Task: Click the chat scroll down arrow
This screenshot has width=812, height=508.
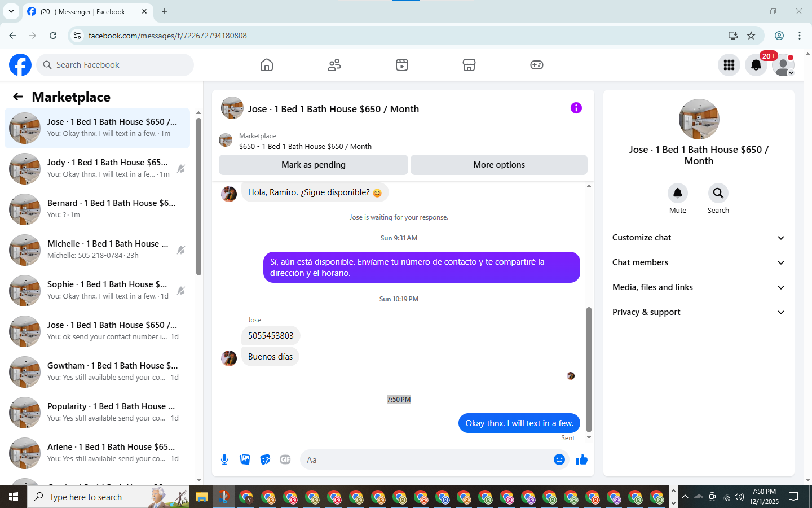Action: pyautogui.click(x=589, y=437)
